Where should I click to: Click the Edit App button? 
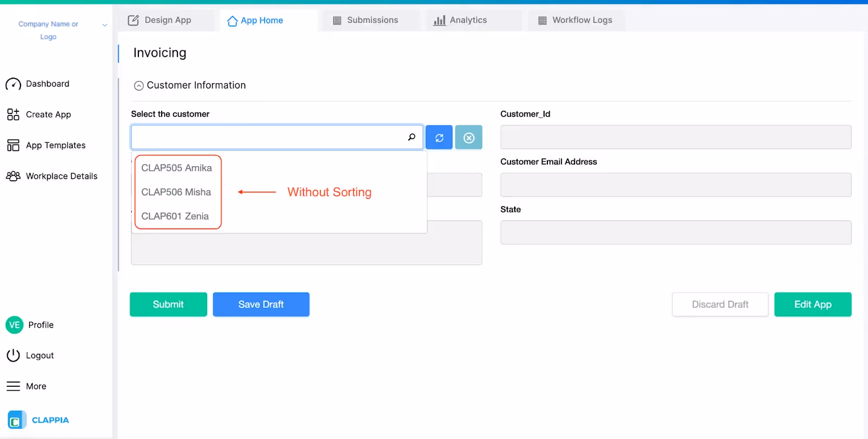pyautogui.click(x=813, y=304)
